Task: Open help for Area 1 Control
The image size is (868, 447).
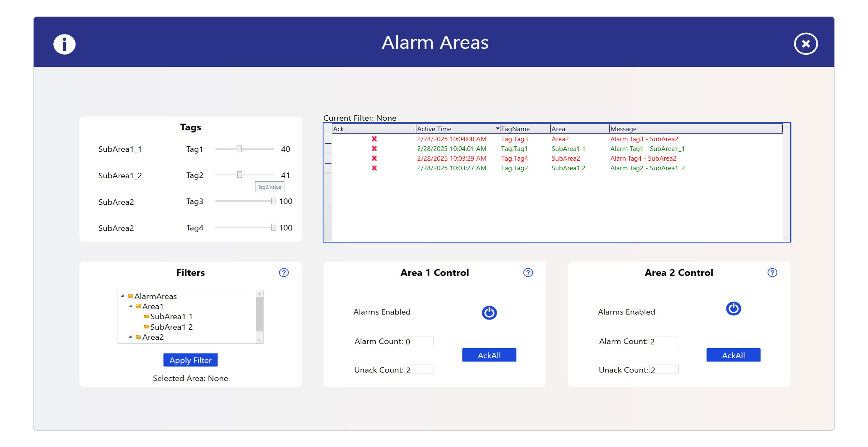Action: (x=528, y=272)
